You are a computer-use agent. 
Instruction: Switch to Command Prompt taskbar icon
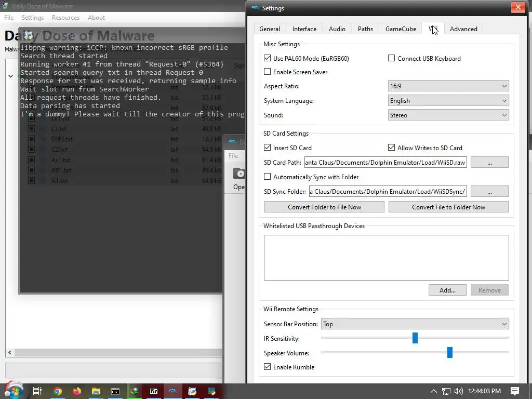(x=115, y=391)
